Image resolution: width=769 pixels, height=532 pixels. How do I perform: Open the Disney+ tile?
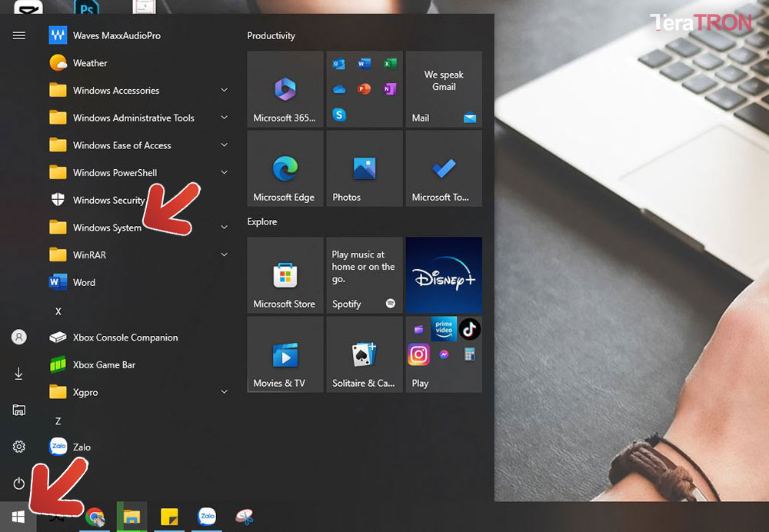pyautogui.click(x=444, y=275)
